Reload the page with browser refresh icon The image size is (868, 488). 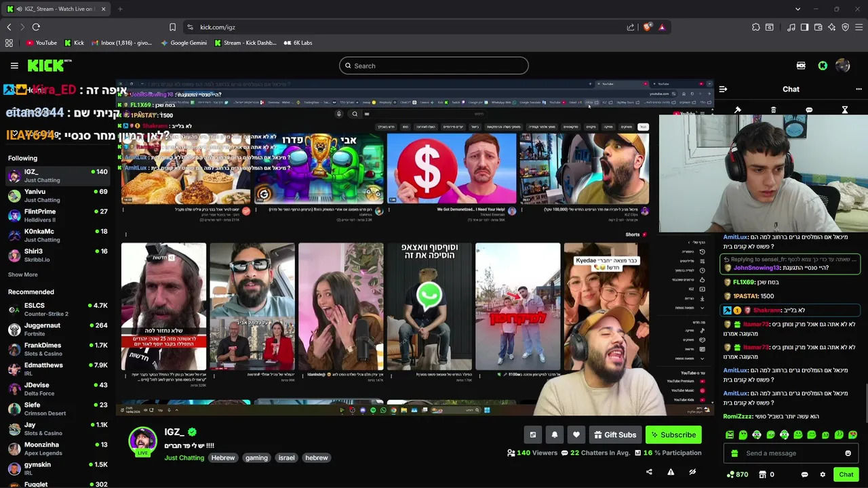(x=36, y=27)
